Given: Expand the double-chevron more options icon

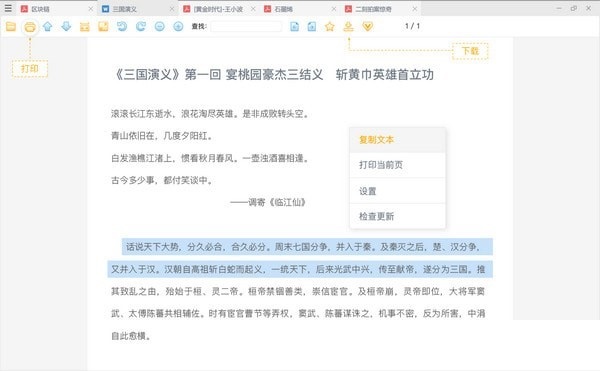Looking at the screenshot, I should pyautogui.click(x=367, y=26).
